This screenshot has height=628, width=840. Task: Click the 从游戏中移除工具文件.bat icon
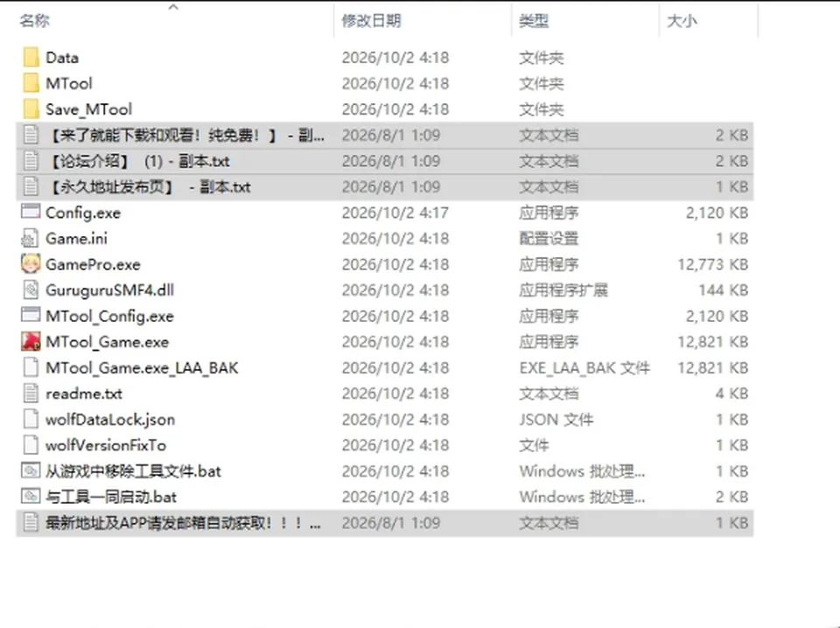[31, 471]
